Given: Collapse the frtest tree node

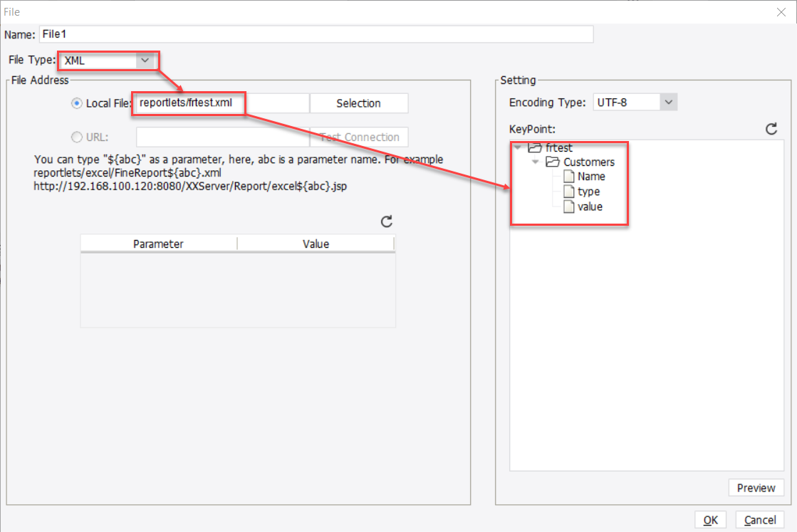Looking at the screenshot, I should 517,148.
